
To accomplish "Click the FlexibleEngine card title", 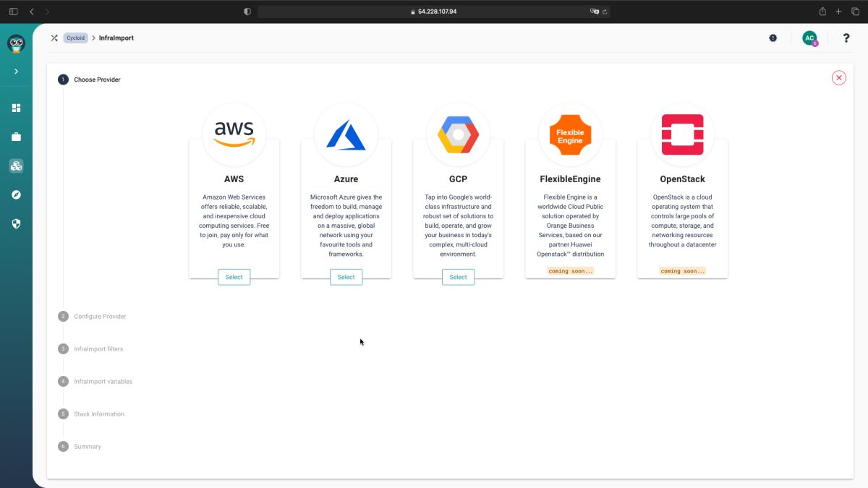I will [x=570, y=179].
